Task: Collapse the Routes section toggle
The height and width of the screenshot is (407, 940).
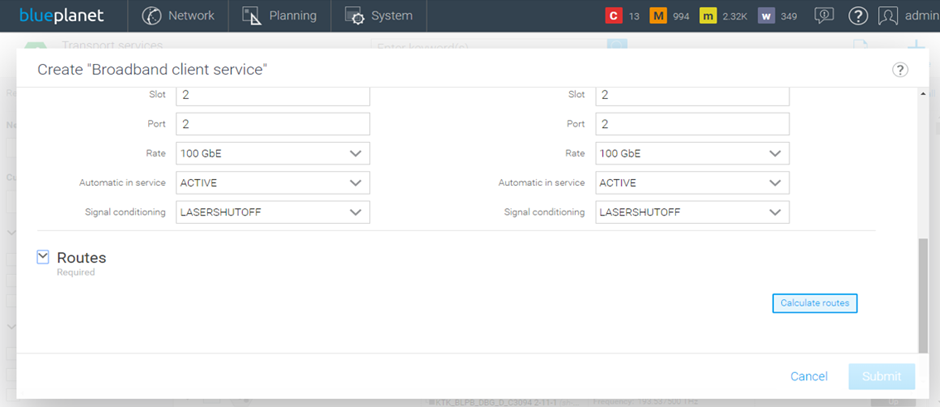Action: (43, 257)
